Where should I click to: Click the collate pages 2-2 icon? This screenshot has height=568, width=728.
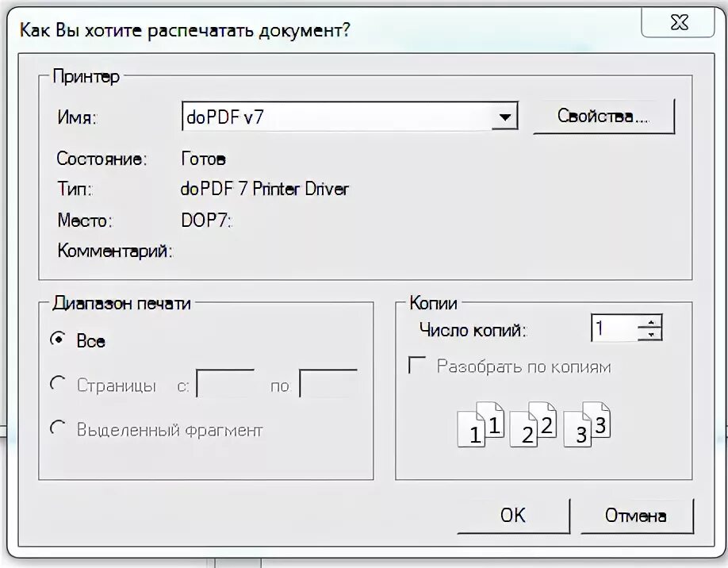pos(533,424)
